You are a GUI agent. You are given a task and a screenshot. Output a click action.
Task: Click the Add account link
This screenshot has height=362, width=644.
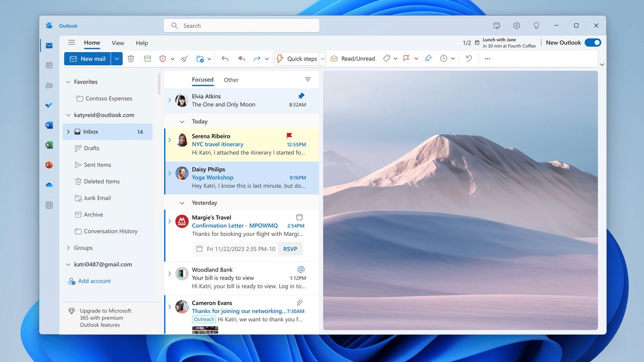pyautogui.click(x=94, y=281)
